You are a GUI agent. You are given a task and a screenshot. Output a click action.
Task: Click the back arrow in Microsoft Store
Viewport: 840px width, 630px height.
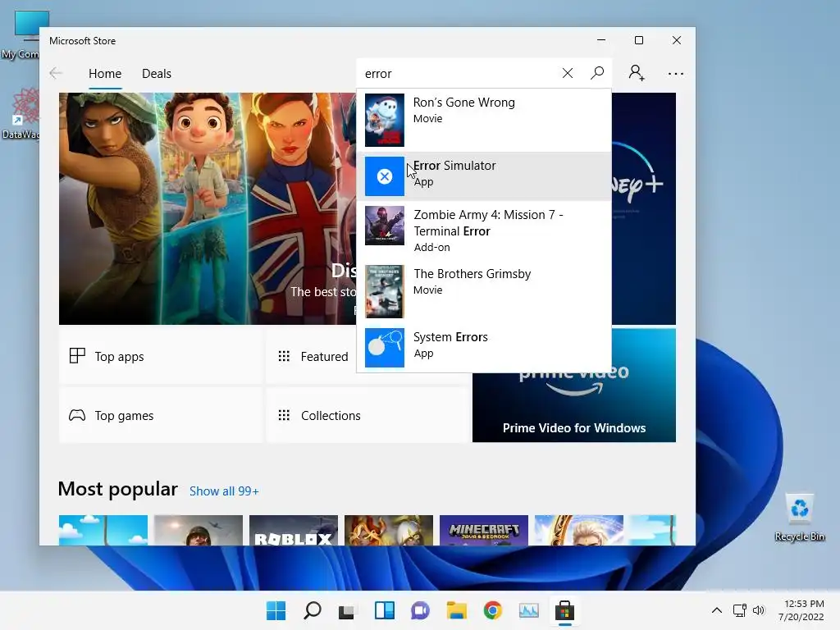[56, 73]
